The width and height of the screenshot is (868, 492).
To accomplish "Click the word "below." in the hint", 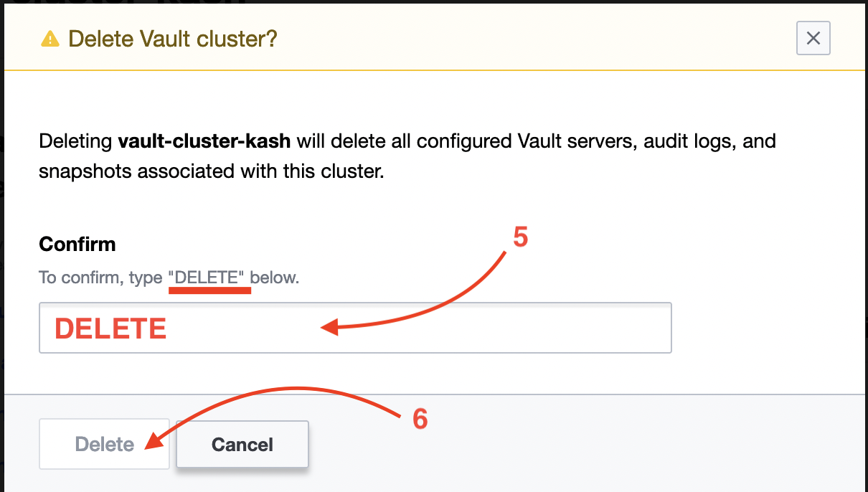I will [275, 278].
